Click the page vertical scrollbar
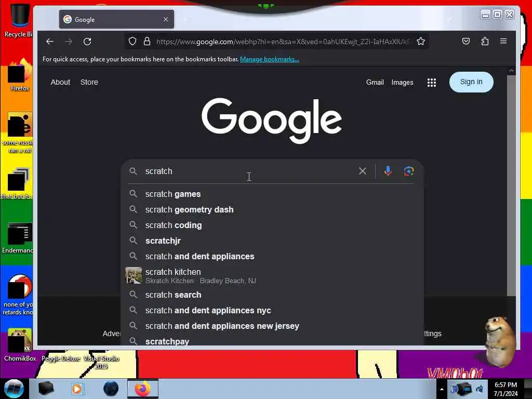The image size is (532, 399). click(x=511, y=186)
